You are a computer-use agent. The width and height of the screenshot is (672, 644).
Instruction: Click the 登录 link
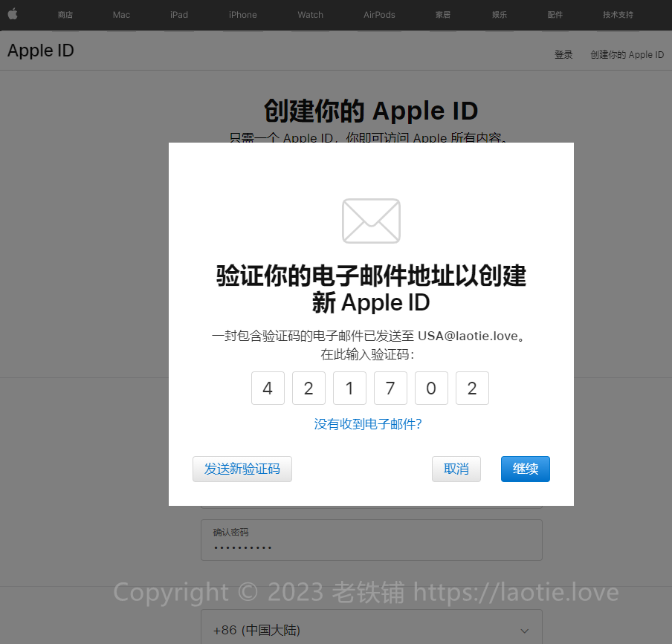[x=563, y=55]
